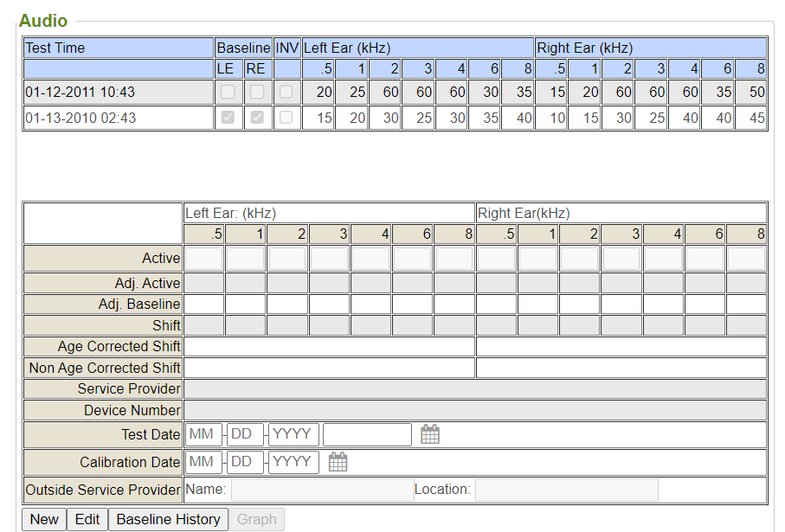
Task: Open the Calibration Date calendar picker icon
Action: click(338, 462)
